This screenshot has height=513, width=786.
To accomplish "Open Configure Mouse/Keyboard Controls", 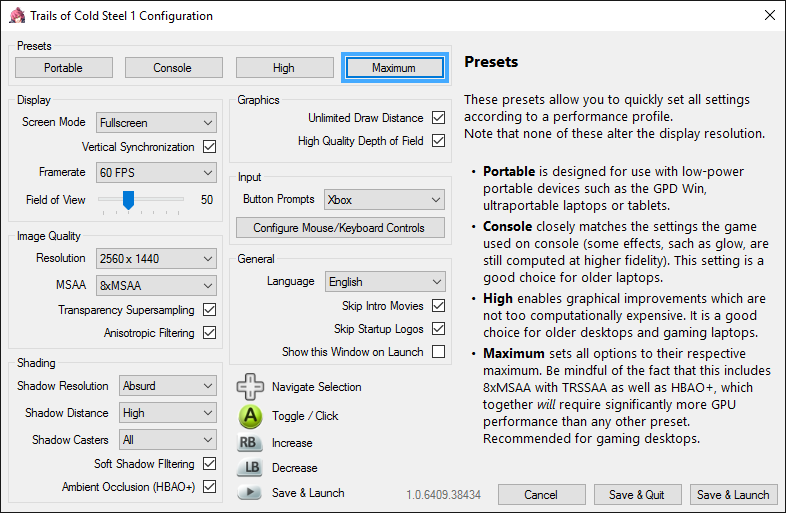I will pos(339,228).
